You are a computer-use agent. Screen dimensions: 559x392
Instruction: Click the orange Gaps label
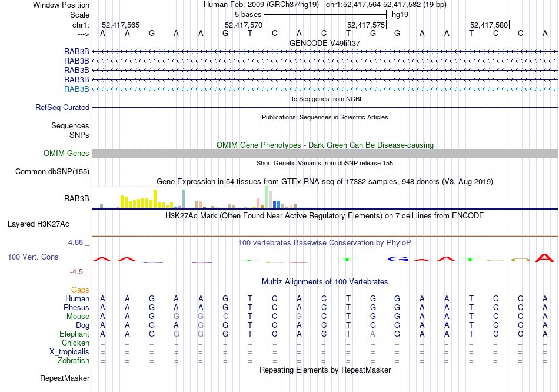80,290
